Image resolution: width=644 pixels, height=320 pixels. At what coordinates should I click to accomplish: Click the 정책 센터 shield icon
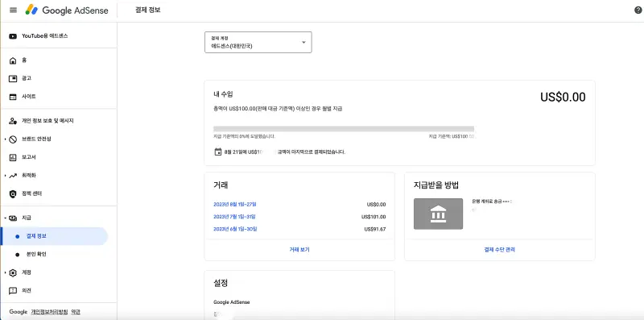click(13, 193)
